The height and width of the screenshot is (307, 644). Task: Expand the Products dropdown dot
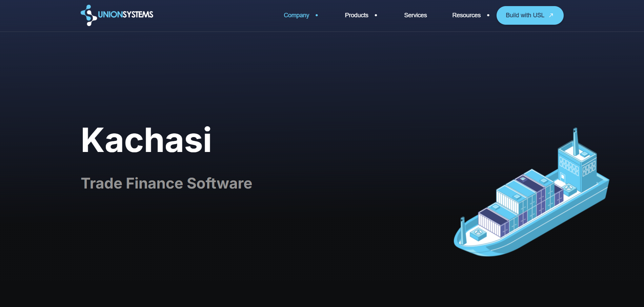[376, 15]
